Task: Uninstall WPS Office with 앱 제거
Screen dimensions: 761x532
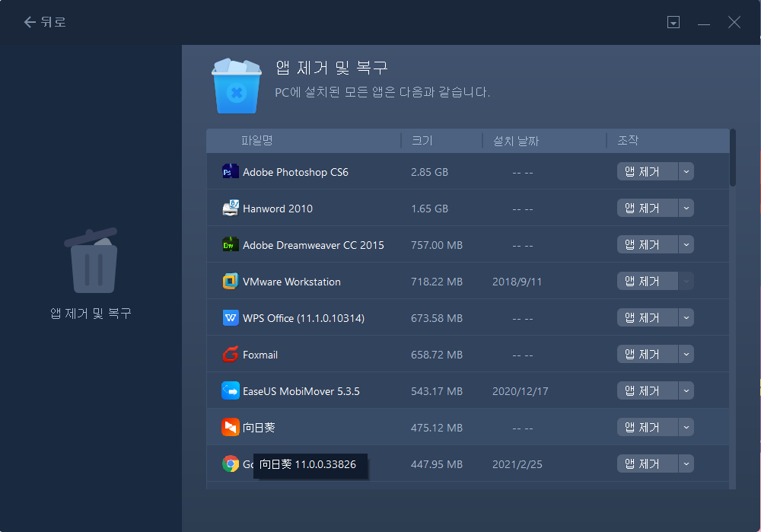Action: pyautogui.click(x=647, y=318)
